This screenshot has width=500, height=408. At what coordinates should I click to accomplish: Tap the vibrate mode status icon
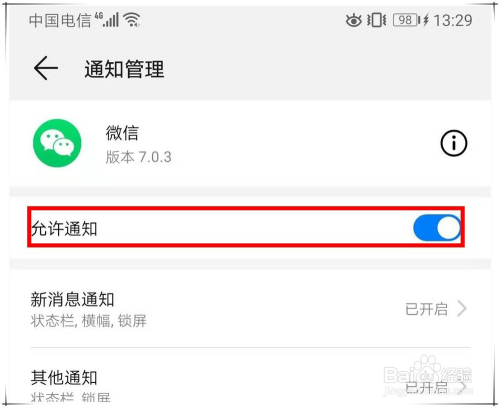point(377,20)
